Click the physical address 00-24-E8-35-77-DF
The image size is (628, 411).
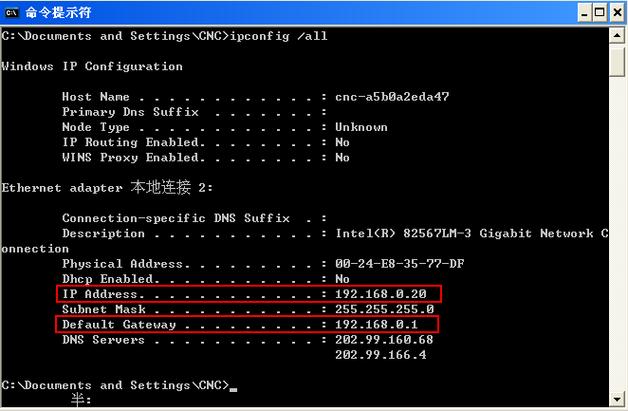400,264
